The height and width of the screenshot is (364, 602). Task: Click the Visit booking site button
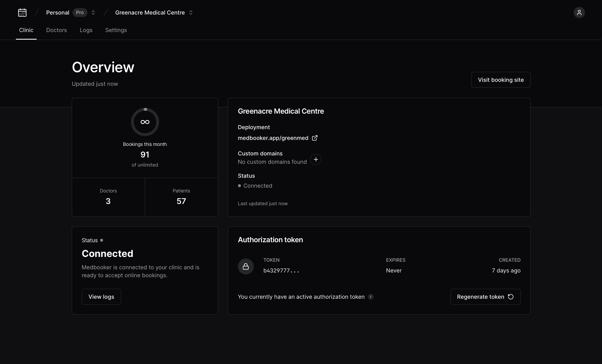(x=501, y=80)
